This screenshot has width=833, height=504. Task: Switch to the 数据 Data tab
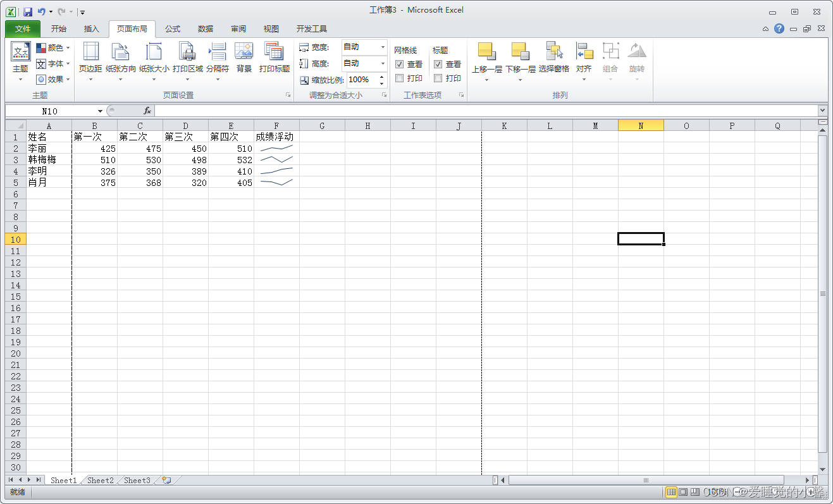click(x=206, y=29)
